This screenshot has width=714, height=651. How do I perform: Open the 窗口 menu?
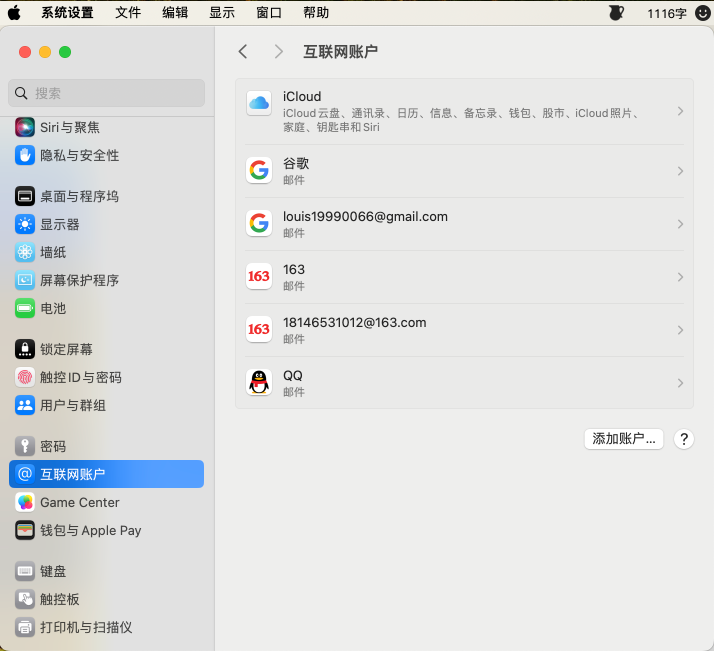pyautogui.click(x=269, y=13)
